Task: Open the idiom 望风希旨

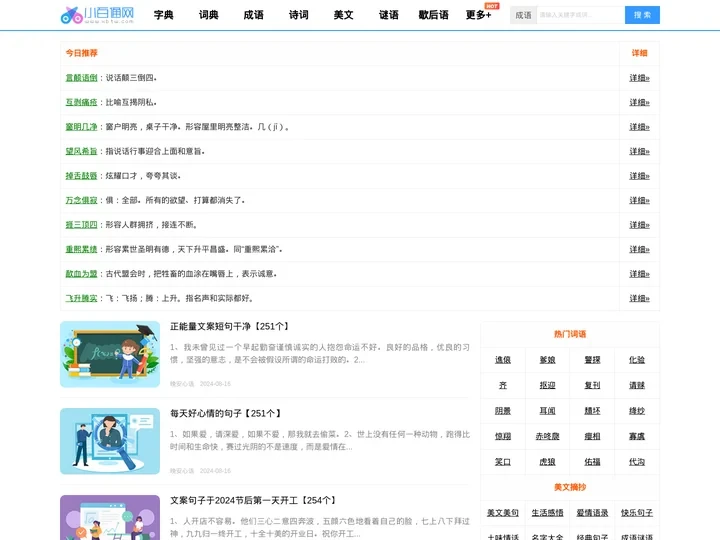Action: [81, 152]
